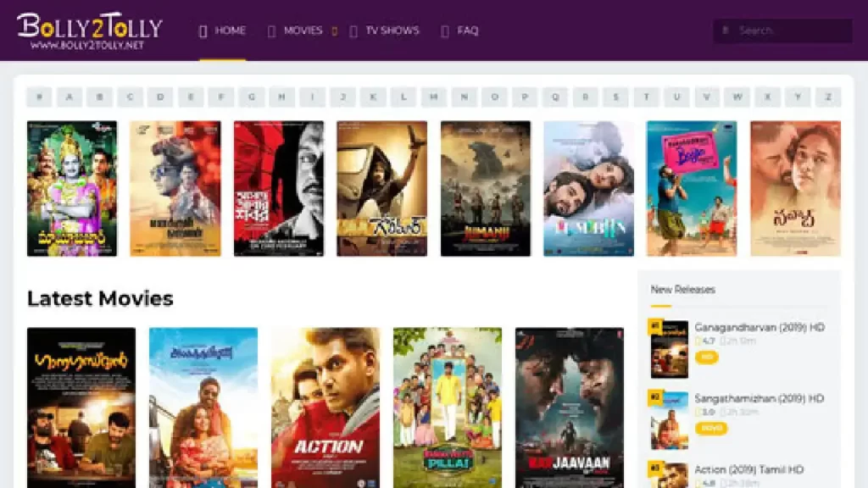
Task: Filter movies by letter A
Action: tap(70, 97)
